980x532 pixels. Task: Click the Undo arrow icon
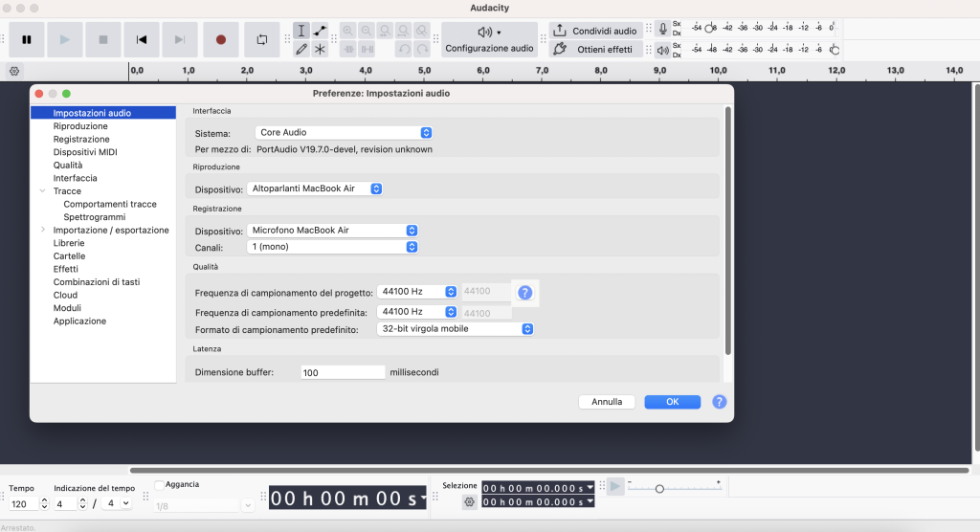pos(405,49)
